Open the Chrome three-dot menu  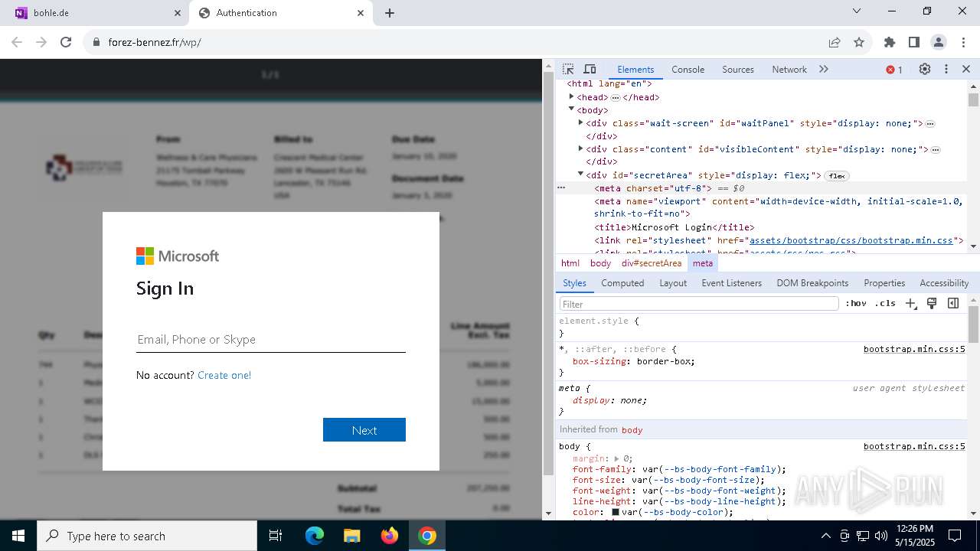pyautogui.click(x=962, y=42)
